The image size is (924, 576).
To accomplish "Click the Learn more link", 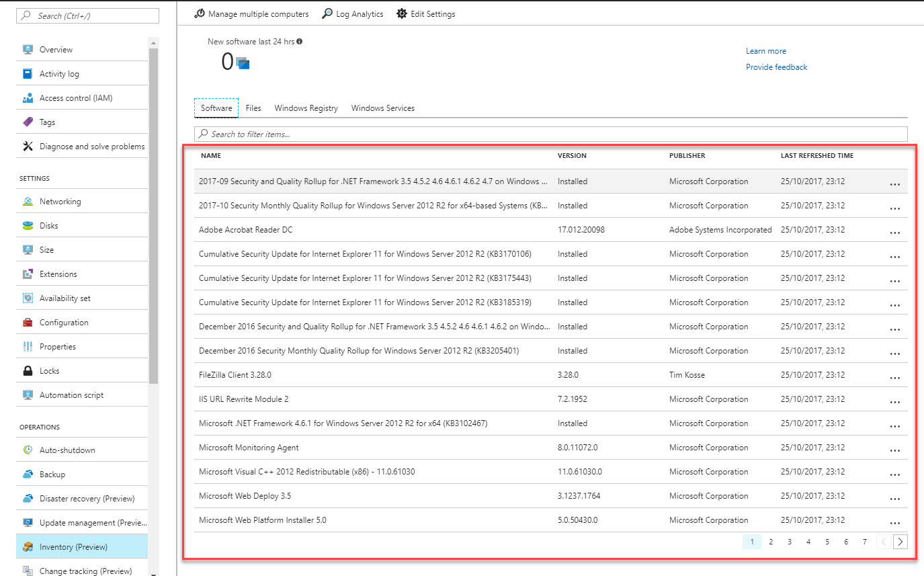I will 765,50.
